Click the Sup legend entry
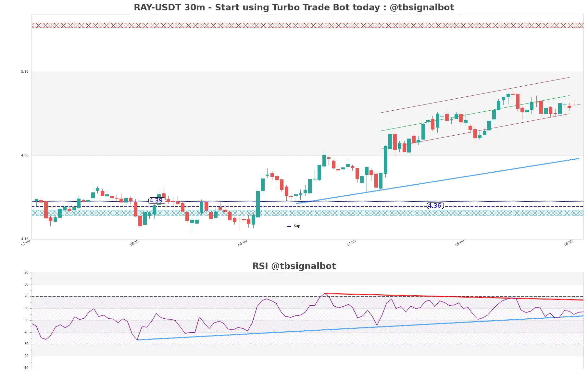The width and height of the screenshot is (588, 392). click(294, 226)
